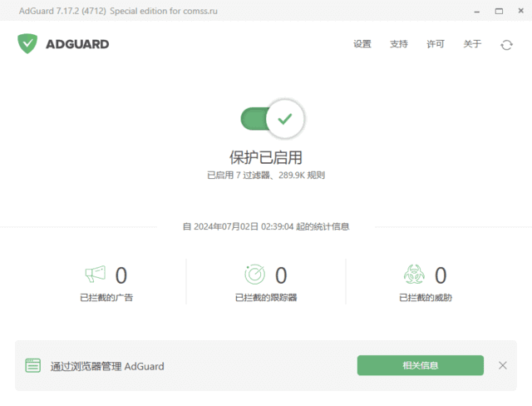Click the 通过浏览器管理 AdGuard banner text
The width and height of the screenshot is (532, 406).
(107, 366)
